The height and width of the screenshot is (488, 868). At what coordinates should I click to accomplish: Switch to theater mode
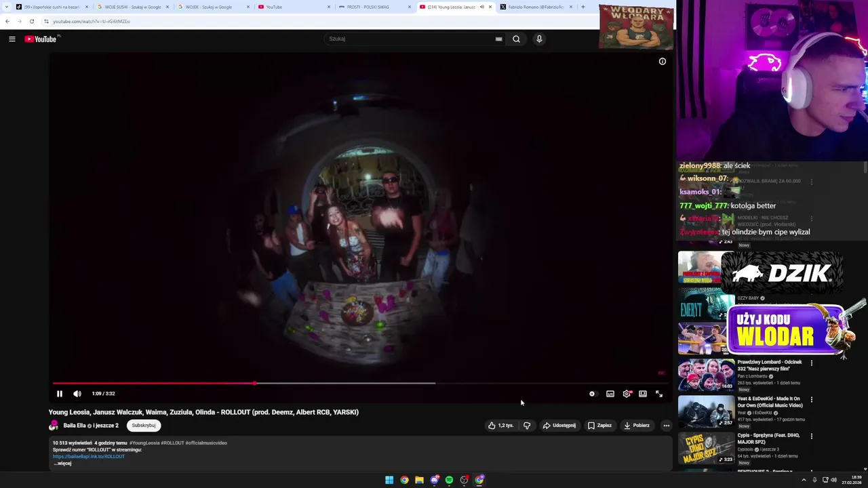tap(643, 394)
